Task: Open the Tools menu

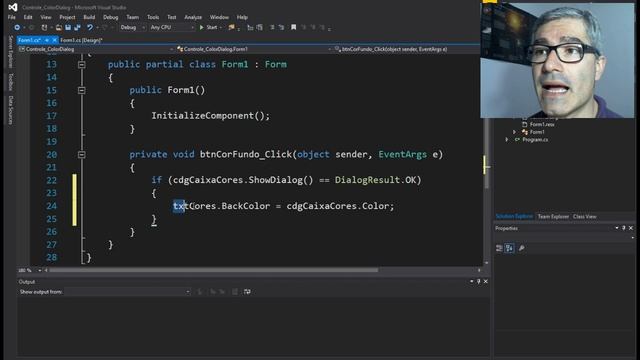Action: [153, 17]
